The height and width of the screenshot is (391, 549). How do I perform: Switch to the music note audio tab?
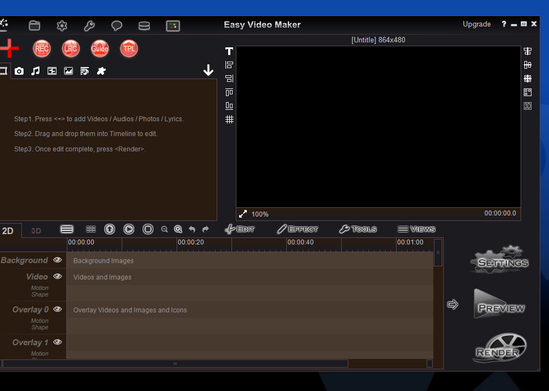(x=35, y=71)
